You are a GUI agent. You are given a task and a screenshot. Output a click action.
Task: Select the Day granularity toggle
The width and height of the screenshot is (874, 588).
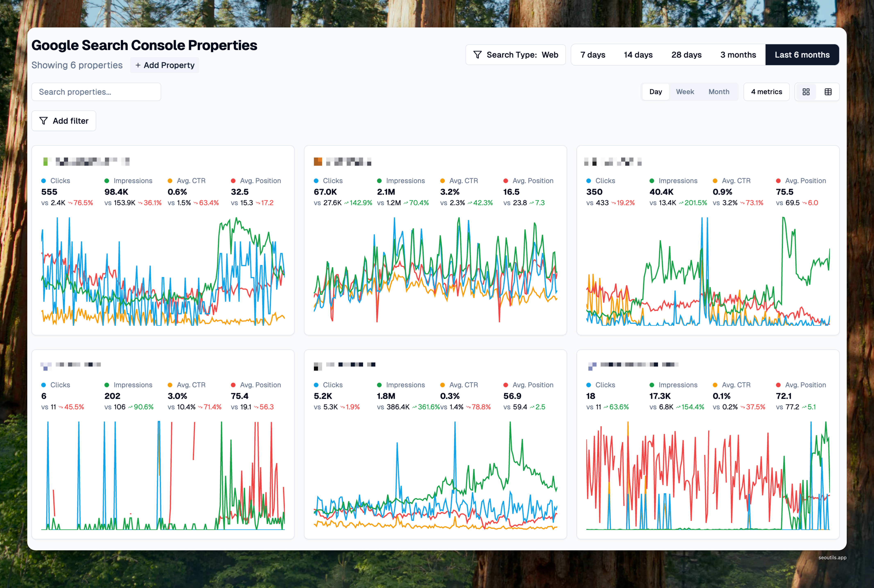pyautogui.click(x=655, y=92)
